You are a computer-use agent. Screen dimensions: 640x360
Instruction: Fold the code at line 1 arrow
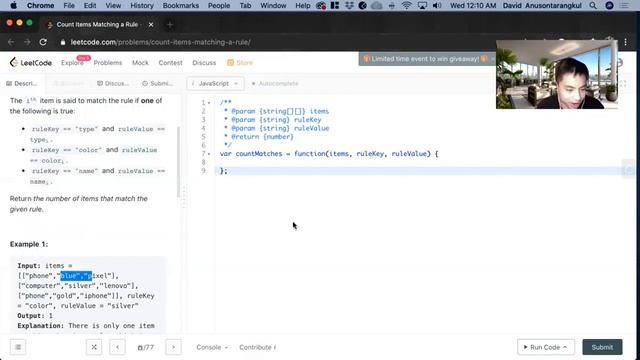click(209, 103)
